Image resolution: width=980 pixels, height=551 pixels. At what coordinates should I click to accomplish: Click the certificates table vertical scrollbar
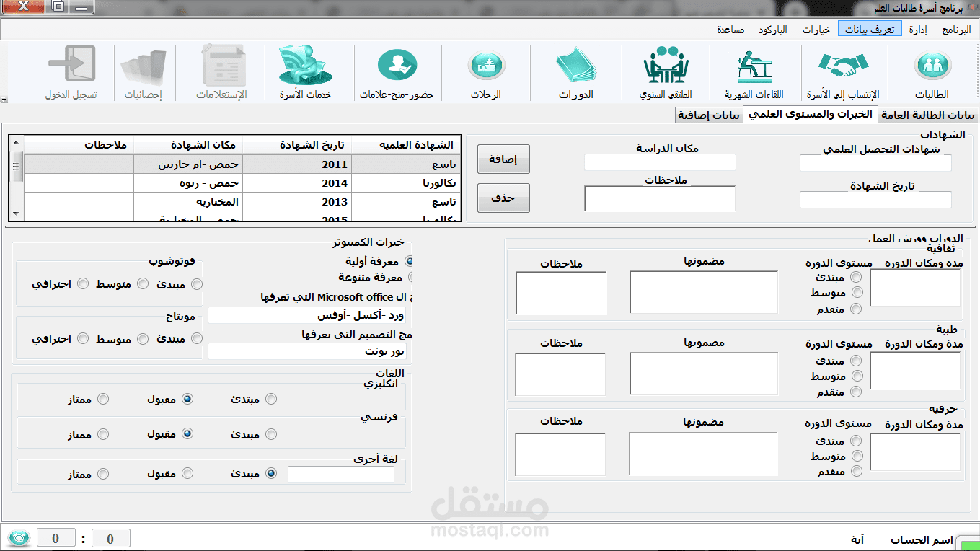click(17, 178)
